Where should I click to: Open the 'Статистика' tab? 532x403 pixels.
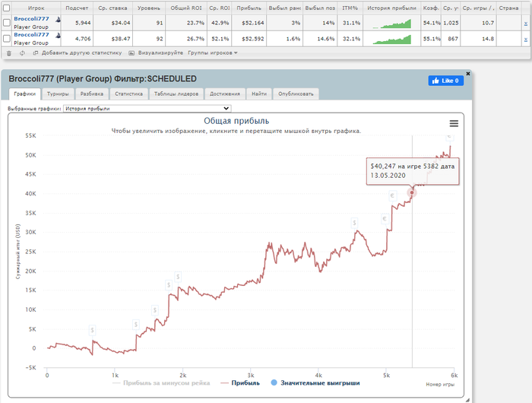click(128, 94)
